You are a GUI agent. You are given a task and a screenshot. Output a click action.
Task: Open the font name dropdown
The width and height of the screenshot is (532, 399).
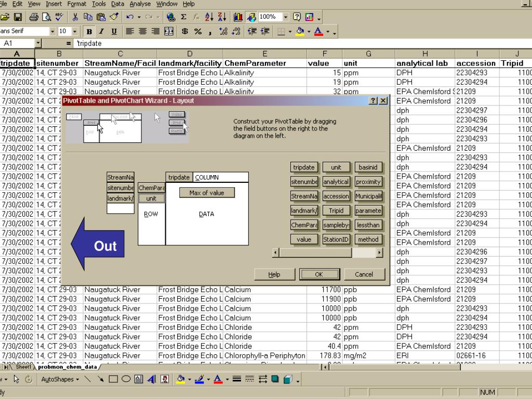(52, 32)
